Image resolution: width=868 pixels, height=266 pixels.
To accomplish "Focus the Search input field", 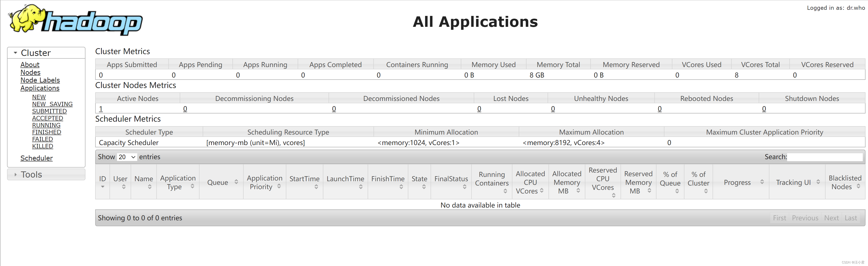I will [x=825, y=157].
